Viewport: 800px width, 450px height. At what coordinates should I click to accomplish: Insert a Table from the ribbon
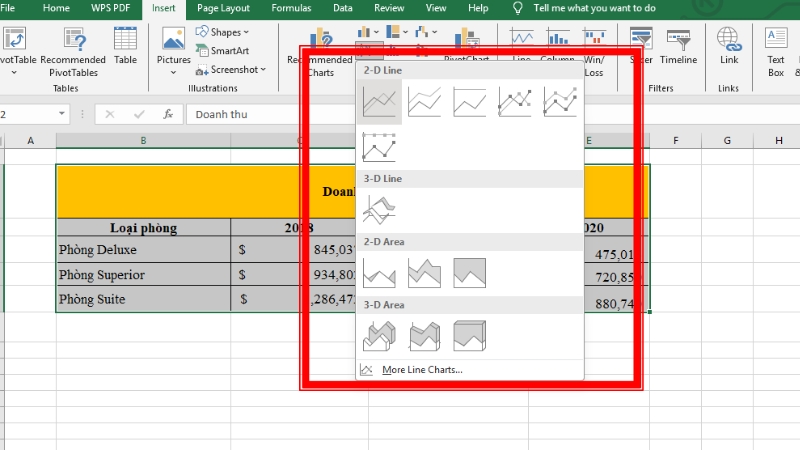point(125,48)
